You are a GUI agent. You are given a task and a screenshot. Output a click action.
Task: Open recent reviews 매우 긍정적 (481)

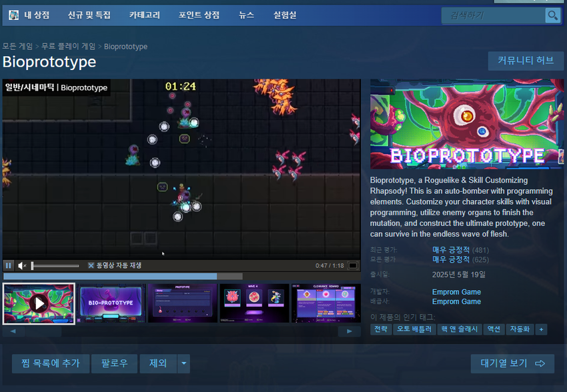pos(460,250)
